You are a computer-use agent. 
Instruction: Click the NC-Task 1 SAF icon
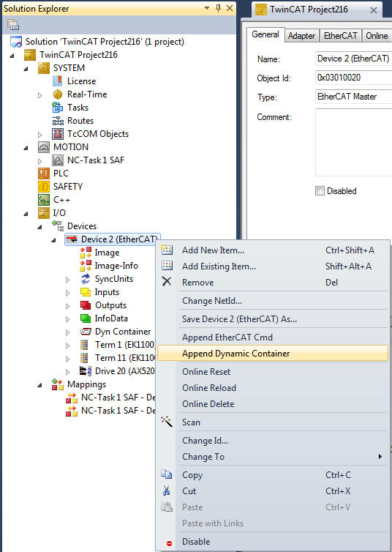click(x=58, y=160)
